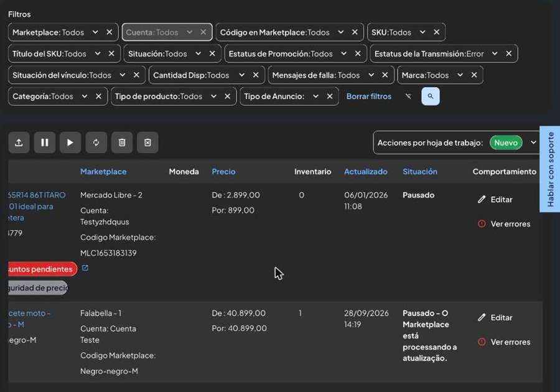Click Editar for the Falabella listing
This screenshot has width=560, height=392.
495,317
